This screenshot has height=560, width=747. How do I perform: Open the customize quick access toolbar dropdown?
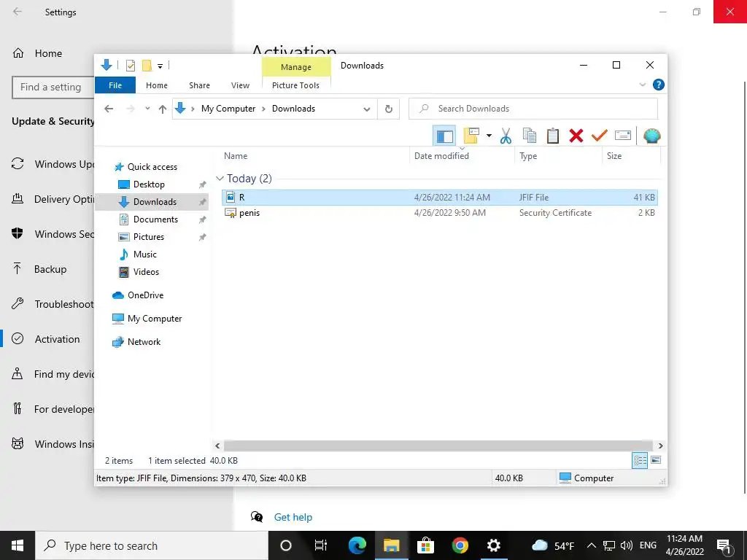tap(160, 66)
